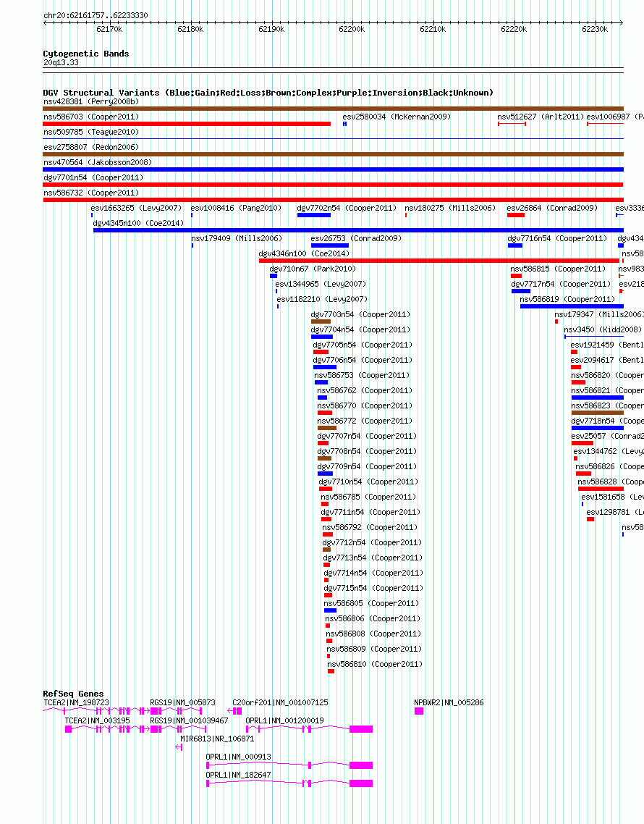This screenshot has width=644, height=824.
Task: Click the nsv586785 (Cooper2011) label
Action: pos(368,497)
